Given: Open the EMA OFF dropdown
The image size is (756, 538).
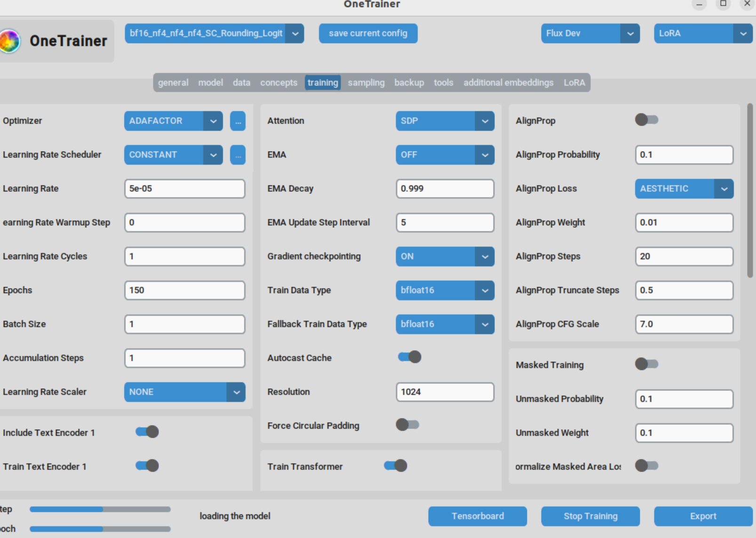Looking at the screenshot, I should click(445, 155).
